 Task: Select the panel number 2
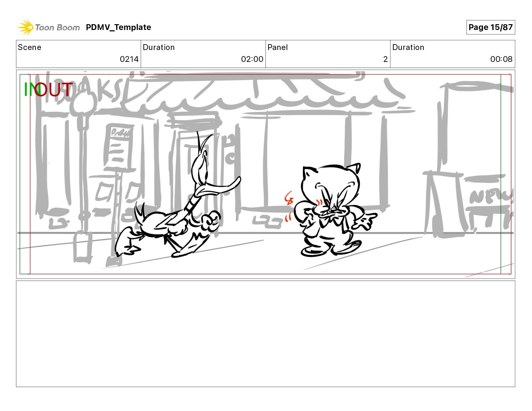tap(385, 59)
